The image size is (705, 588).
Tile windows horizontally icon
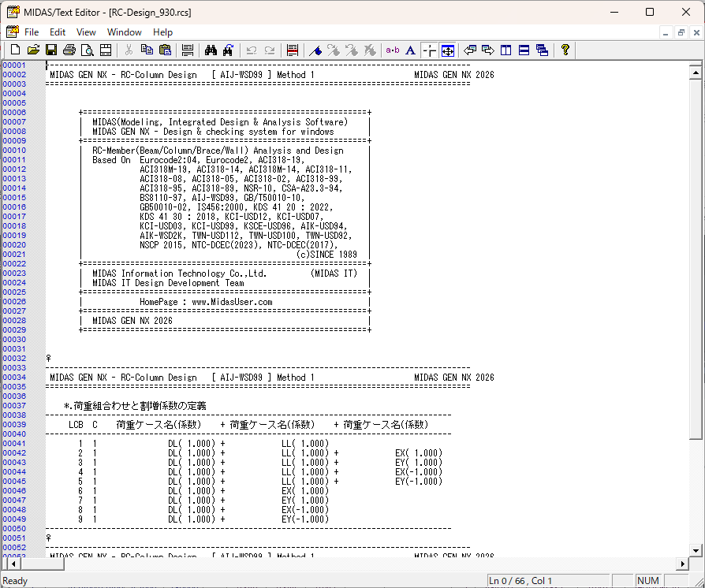click(524, 50)
